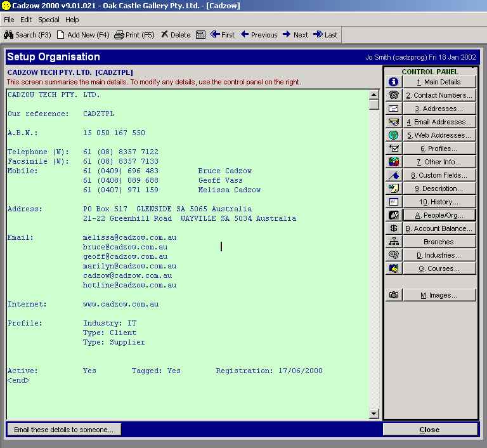Click the summary scrollbar up arrow
The image size is (487, 448).
[x=374, y=95]
